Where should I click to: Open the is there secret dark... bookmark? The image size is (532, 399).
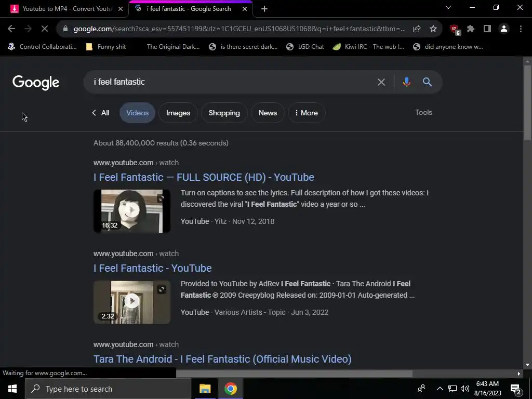tap(243, 47)
